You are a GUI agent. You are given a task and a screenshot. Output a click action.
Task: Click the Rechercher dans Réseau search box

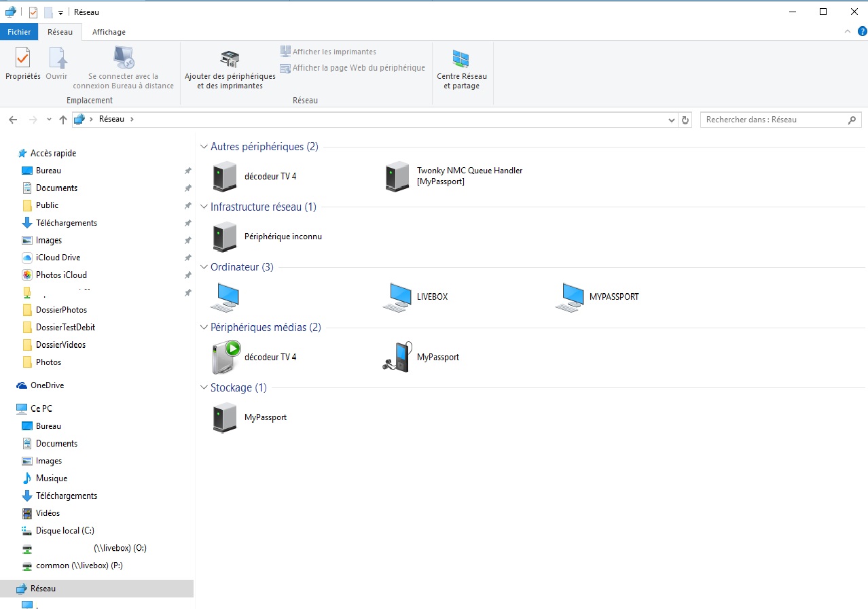[x=774, y=120]
